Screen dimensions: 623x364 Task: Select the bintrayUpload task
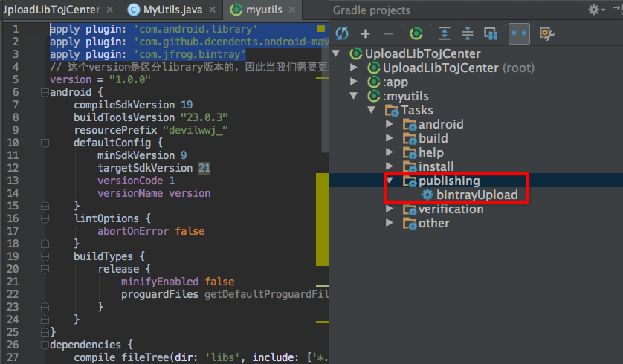click(x=470, y=195)
